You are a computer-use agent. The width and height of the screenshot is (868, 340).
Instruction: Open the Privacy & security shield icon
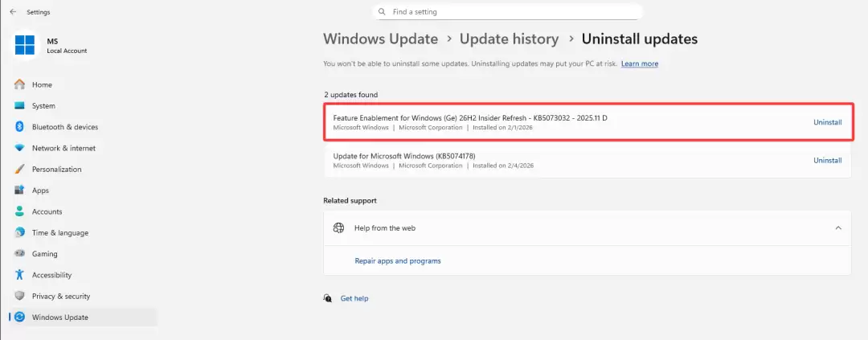pos(20,296)
